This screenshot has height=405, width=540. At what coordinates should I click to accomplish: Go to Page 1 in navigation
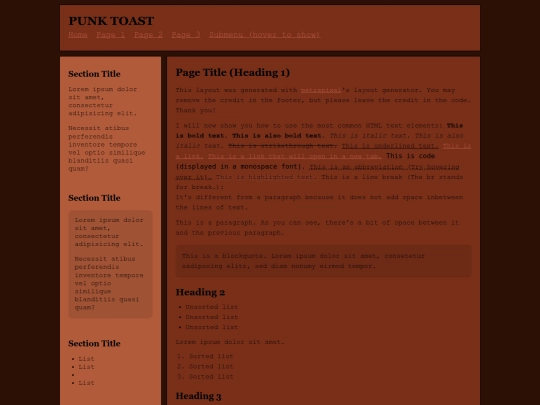[111, 35]
